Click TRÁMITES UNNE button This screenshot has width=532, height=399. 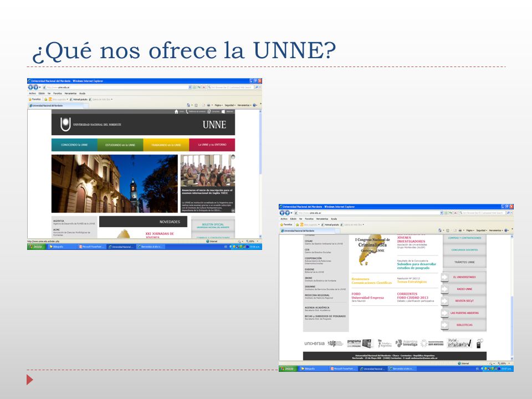pyautogui.click(x=464, y=262)
